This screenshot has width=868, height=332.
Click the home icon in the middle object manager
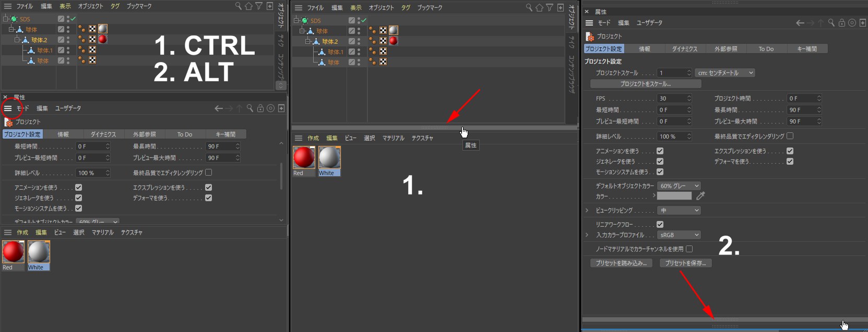(539, 7)
